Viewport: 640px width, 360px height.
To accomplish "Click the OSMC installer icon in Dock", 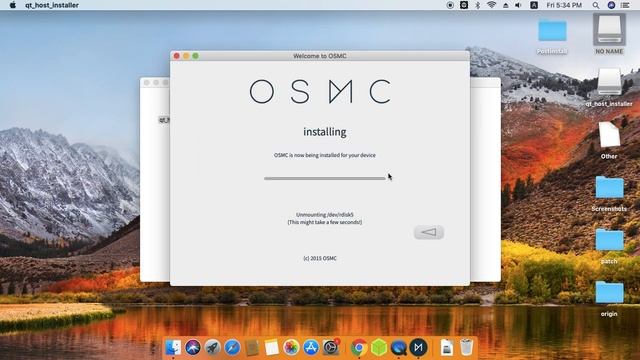I will 418,347.
